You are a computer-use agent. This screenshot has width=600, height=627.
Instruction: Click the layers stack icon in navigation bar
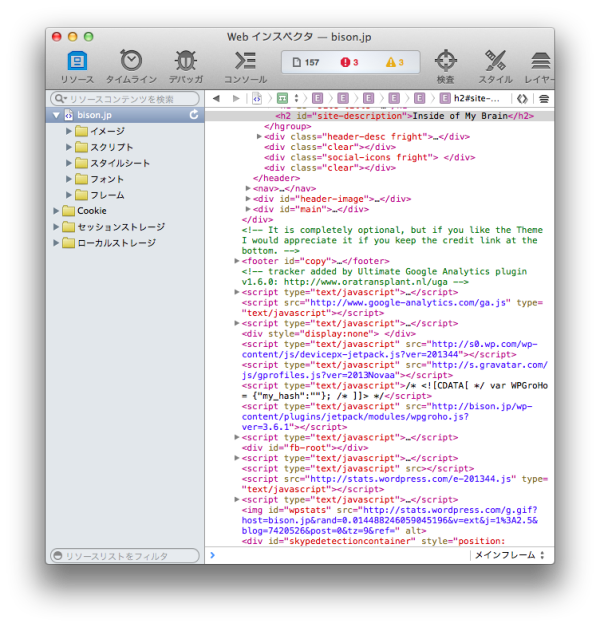(544, 99)
